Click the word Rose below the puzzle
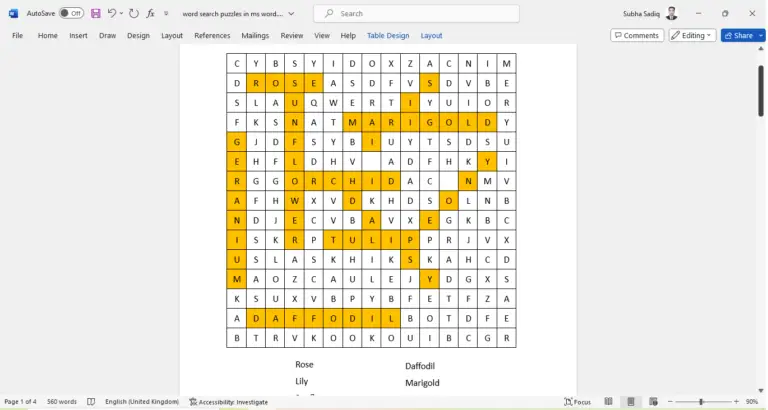This screenshot has width=768, height=410. click(x=304, y=364)
